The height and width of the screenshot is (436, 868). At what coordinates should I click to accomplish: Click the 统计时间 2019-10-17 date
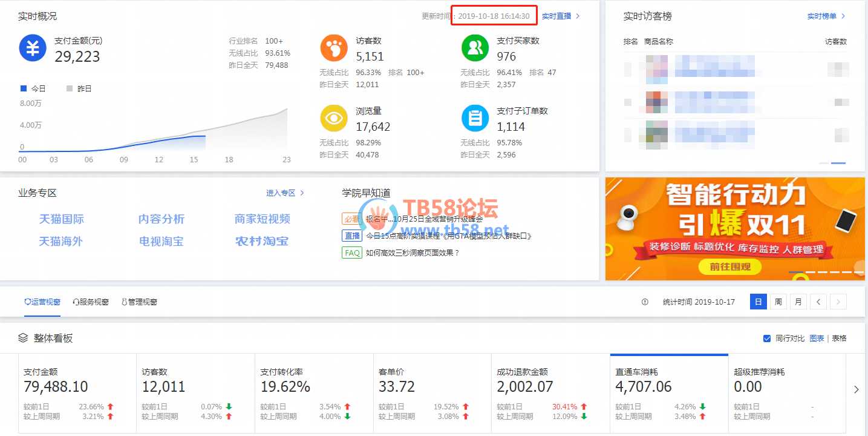[699, 302]
